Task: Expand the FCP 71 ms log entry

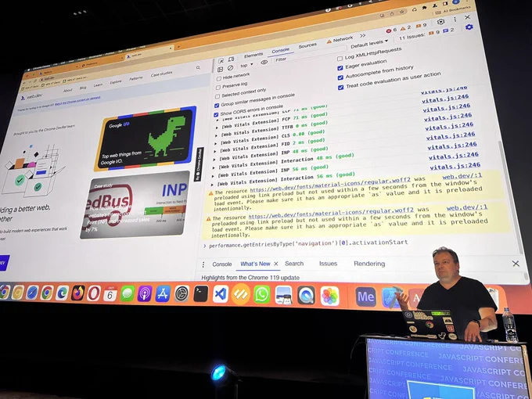Action: (x=217, y=128)
